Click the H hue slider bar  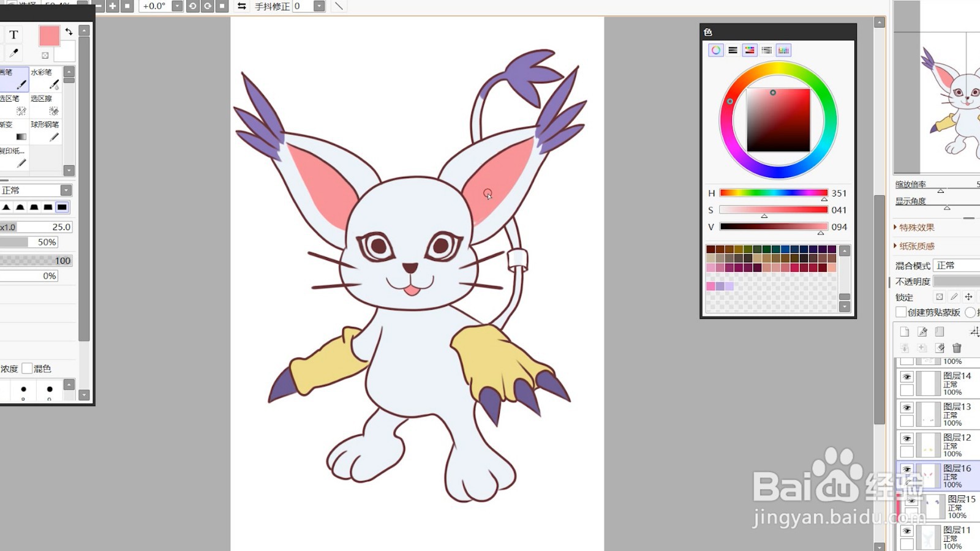[774, 193]
